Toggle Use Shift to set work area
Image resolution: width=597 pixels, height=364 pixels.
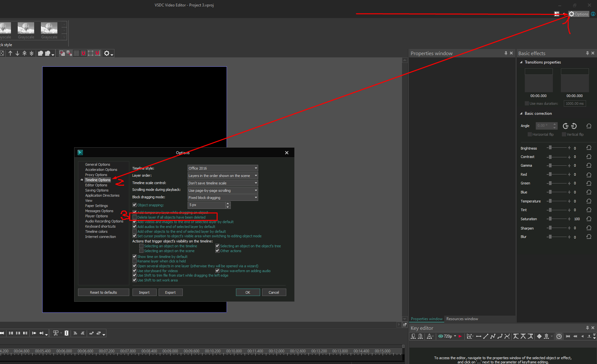coord(134,280)
